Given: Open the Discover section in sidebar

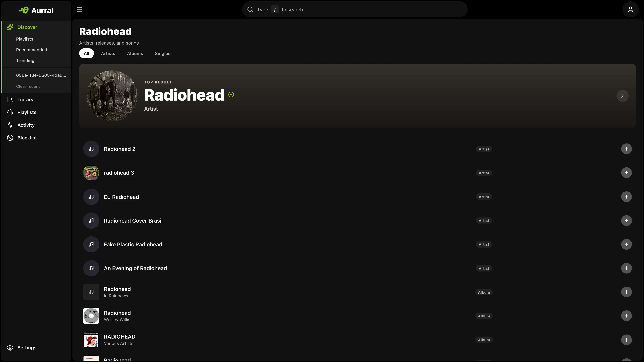Looking at the screenshot, I should [37, 27].
